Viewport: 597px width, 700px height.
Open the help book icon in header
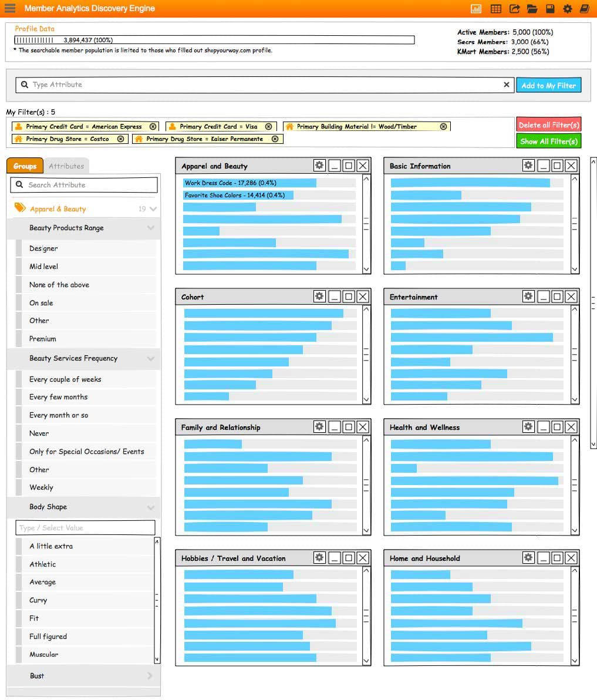tap(584, 9)
